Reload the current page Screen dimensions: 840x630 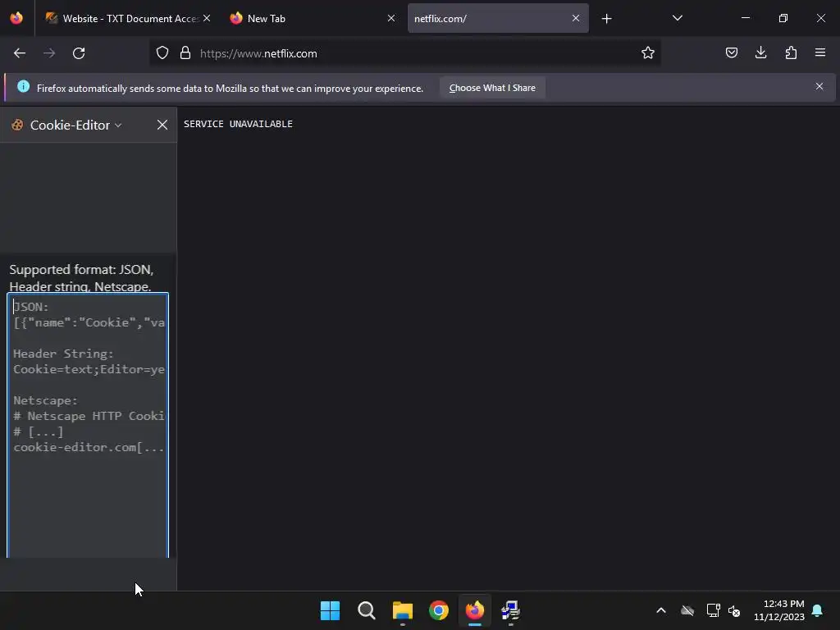(x=79, y=53)
